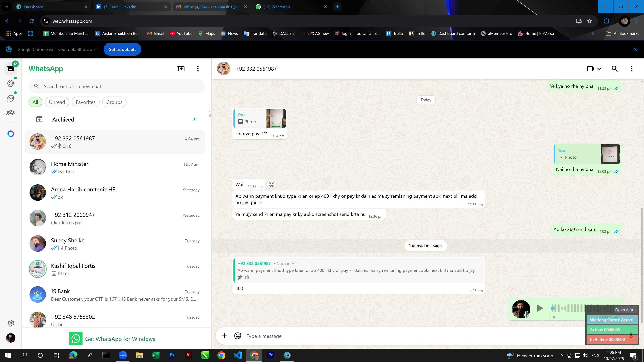
Task: Open the Home Minister chat
Action: [x=115, y=167]
